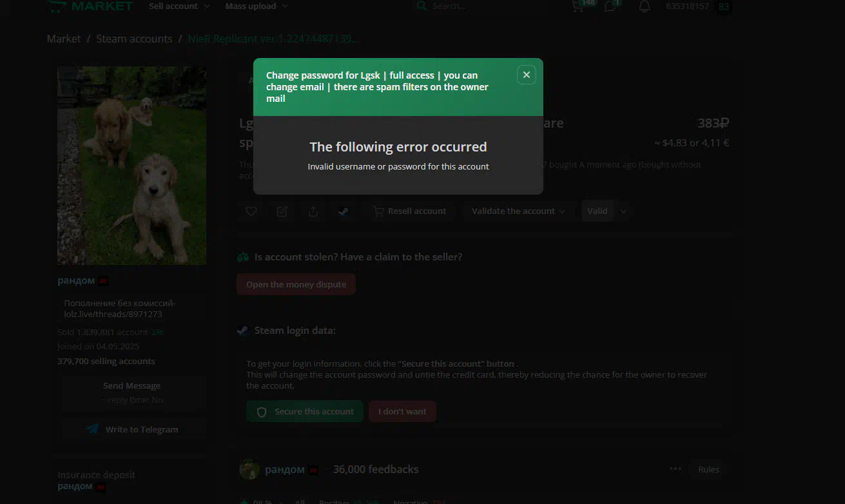Go to Market breadcrumb link
Viewport: 845px width, 504px height.
[x=64, y=39]
